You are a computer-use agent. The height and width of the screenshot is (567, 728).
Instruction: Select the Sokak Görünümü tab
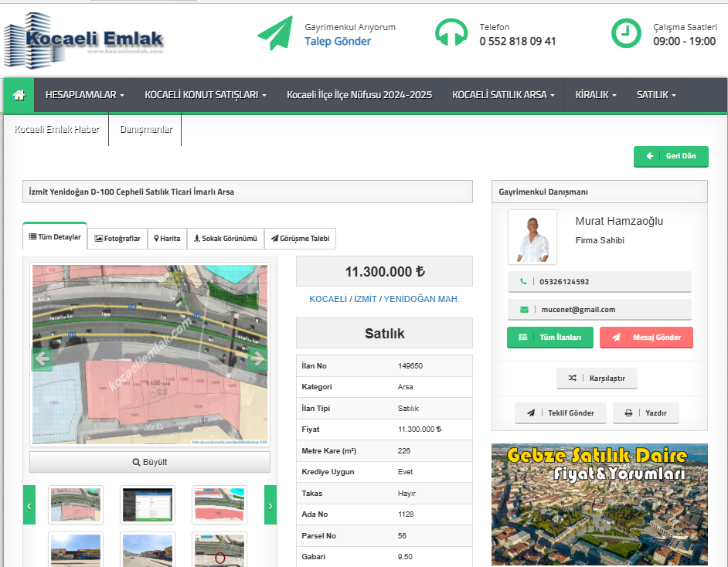(x=225, y=239)
